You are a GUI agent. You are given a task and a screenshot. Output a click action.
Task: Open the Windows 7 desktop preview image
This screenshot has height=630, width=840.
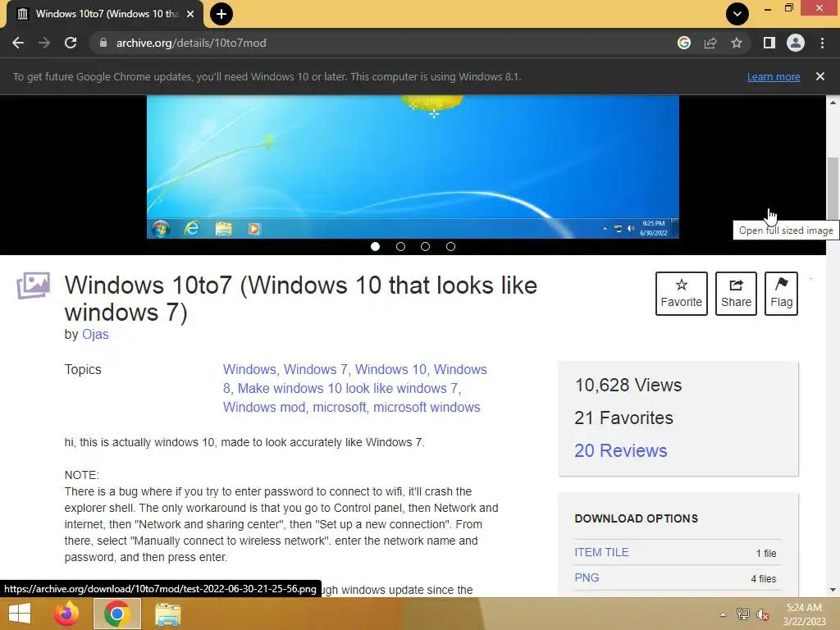(413, 167)
